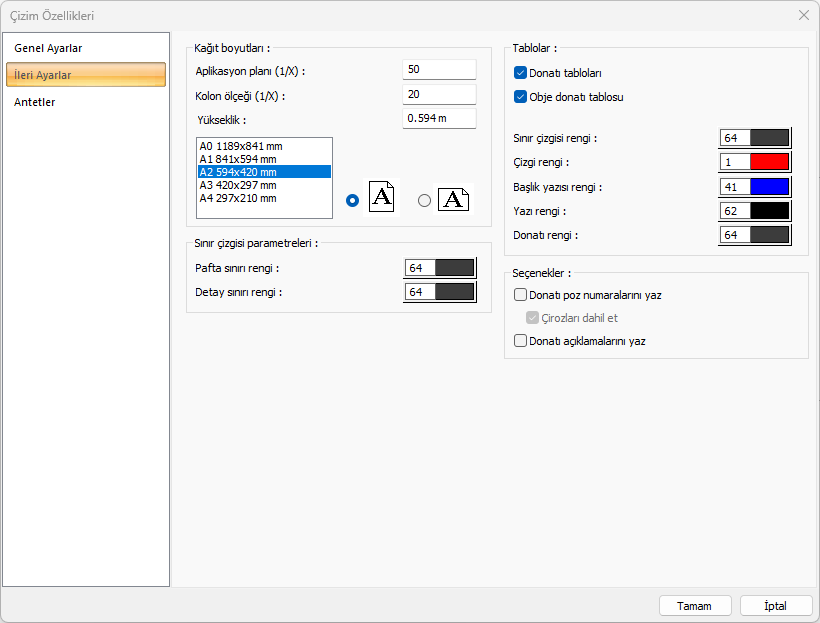Open the Pafta sınırı rengi color swatch
Image resolution: width=820 pixels, height=623 pixels.
[454, 268]
